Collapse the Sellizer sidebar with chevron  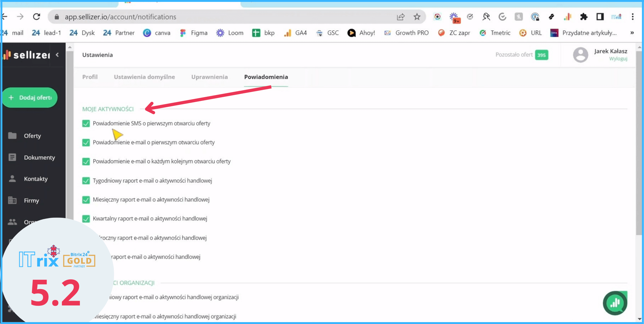(x=57, y=55)
